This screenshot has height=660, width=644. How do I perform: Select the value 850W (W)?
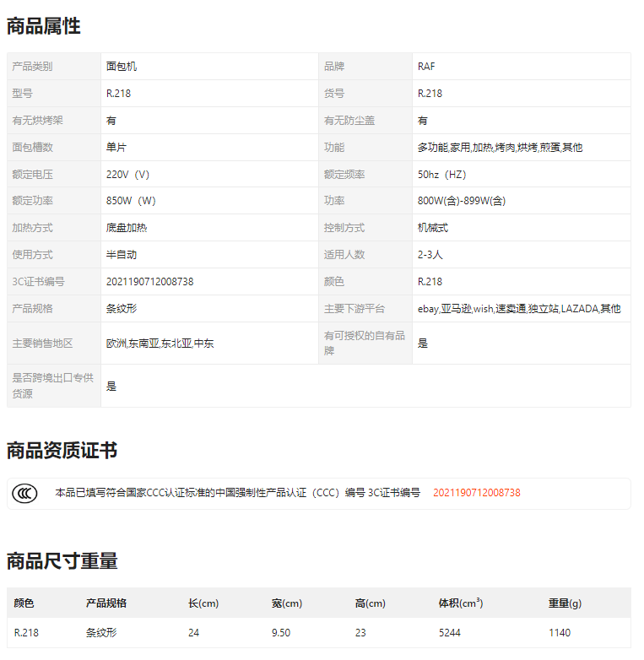click(131, 201)
